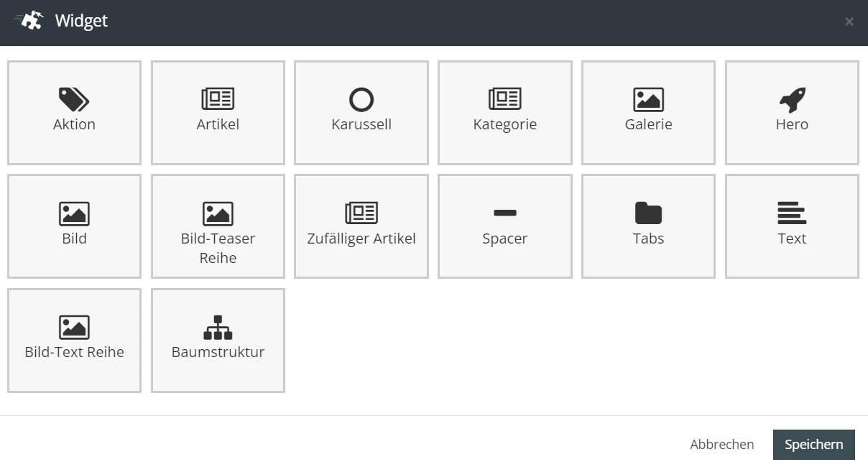Select the Bild-Teaser Reihe icon

[x=218, y=213]
